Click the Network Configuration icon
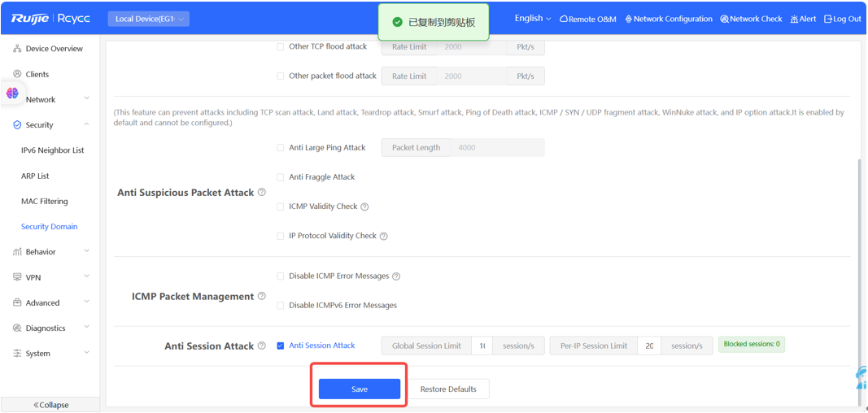This screenshot has width=868, height=413. click(x=628, y=19)
